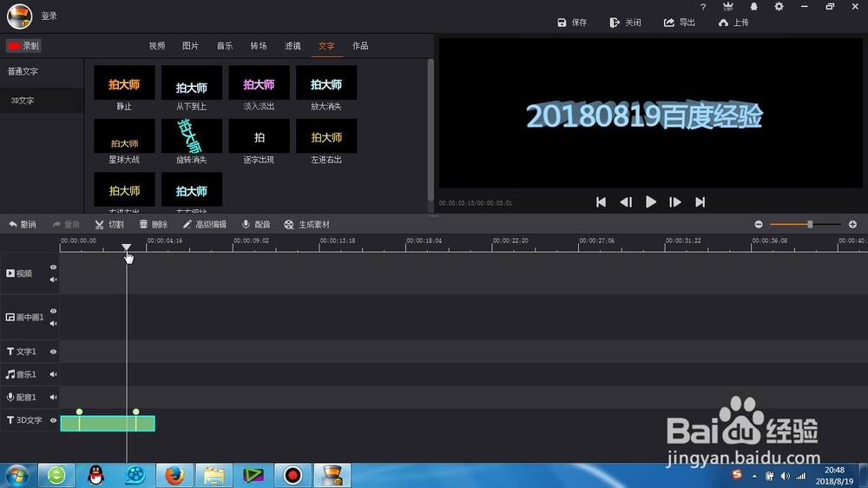Viewport: 868px width, 488px height.
Task: Step back one frame in preview
Action: coord(626,202)
